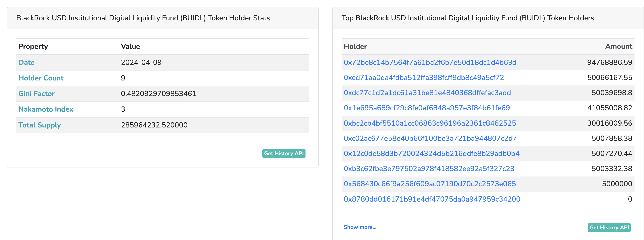Click Get History API in Holder Stats panel
Viewport: 644px width, 240px height.
(x=284, y=153)
